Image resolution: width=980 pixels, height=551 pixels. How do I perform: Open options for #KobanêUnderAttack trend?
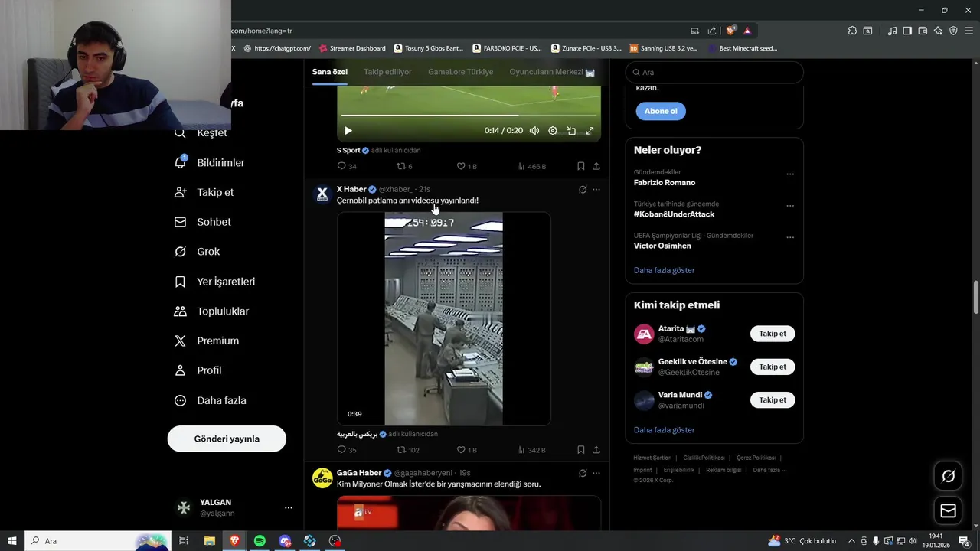[x=790, y=207]
